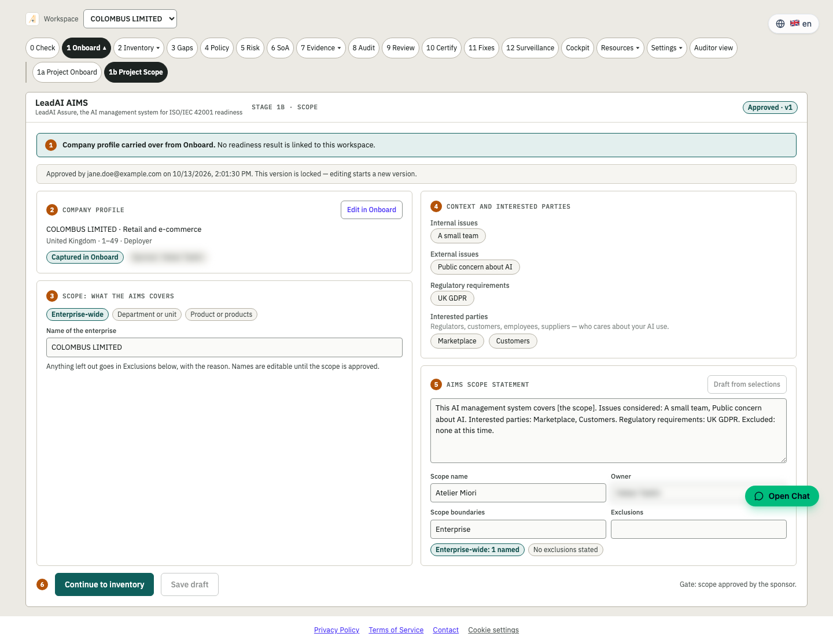This screenshot has height=644, width=833.
Task: Open the 10 Certify stage
Action: tap(441, 48)
